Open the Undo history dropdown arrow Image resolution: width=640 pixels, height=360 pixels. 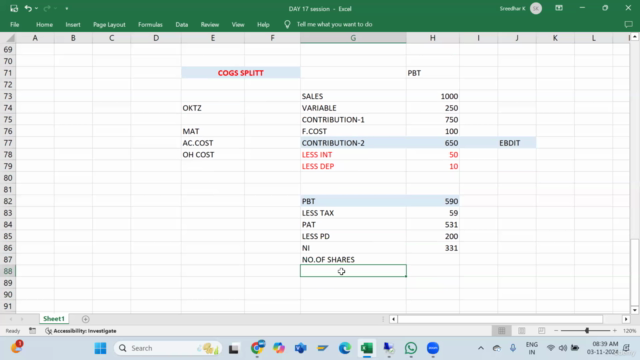[36, 9]
